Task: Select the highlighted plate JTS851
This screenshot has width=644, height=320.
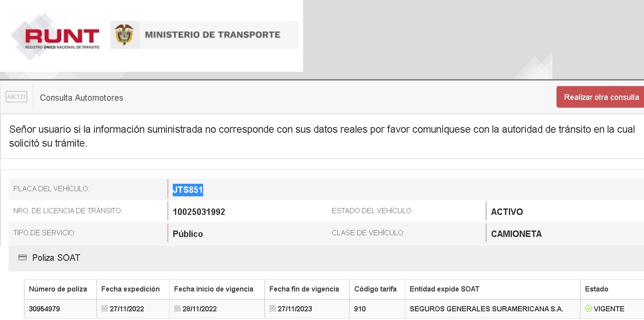Action: (x=188, y=189)
